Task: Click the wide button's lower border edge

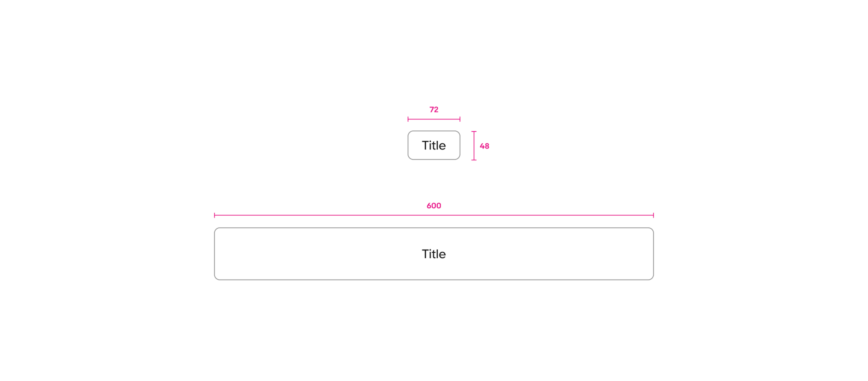Action: [x=434, y=280]
